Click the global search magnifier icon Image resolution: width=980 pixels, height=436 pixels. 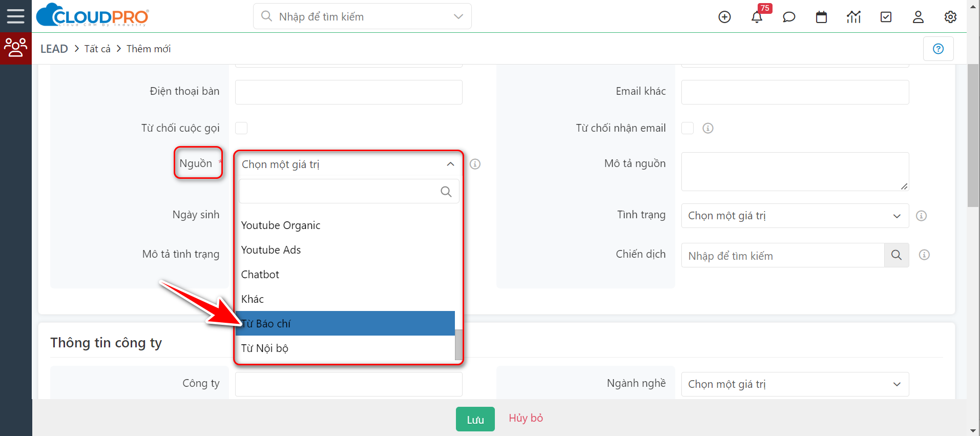(266, 16)
